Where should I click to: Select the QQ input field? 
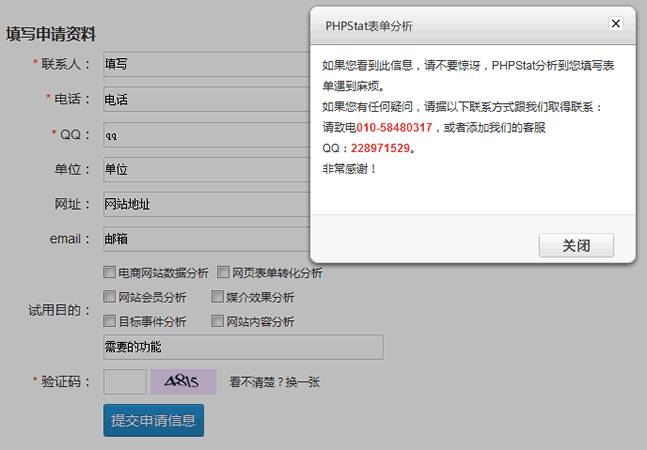point(207,134)
